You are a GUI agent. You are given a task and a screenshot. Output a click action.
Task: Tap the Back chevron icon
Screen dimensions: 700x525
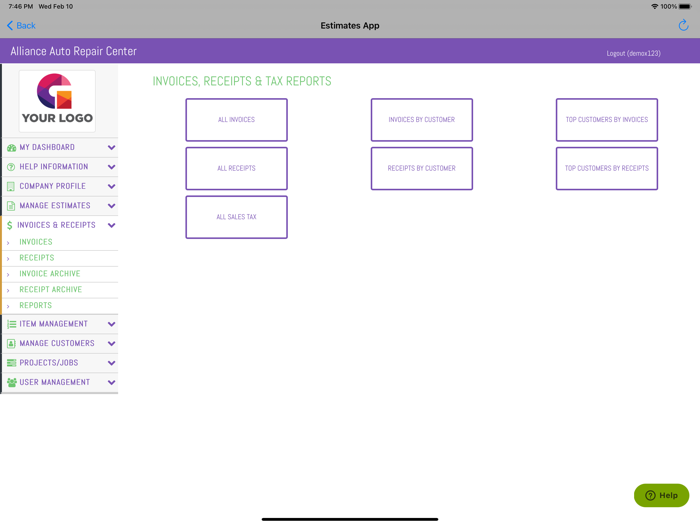tap(10, 25)
